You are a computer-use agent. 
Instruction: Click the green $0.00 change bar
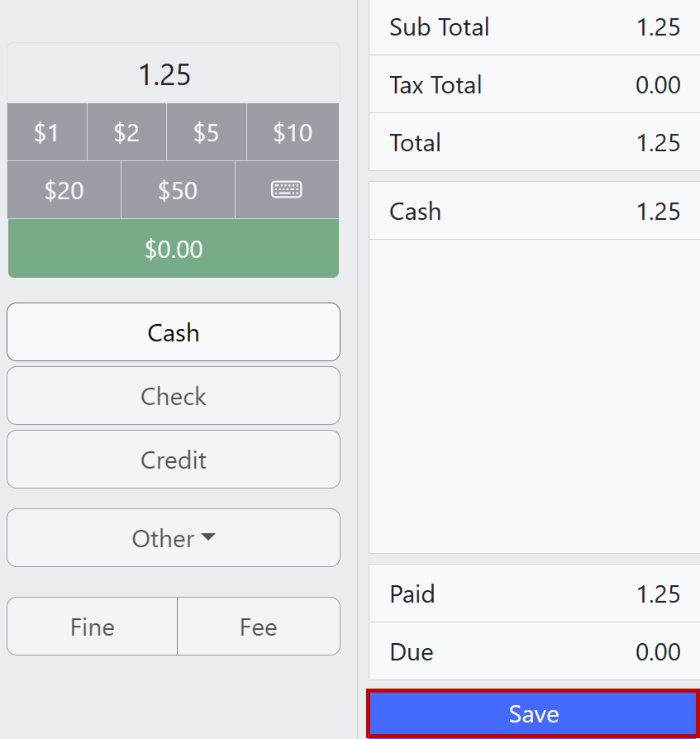click(x=174, y=249)
